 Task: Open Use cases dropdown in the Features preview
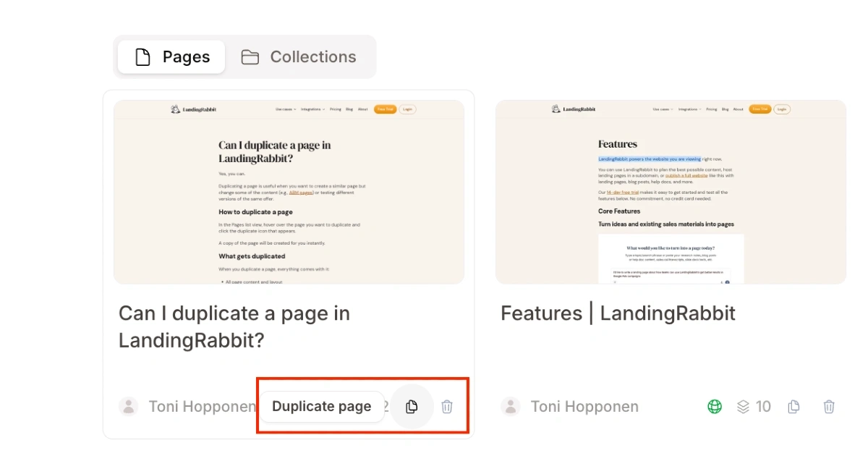click(663, 109)
